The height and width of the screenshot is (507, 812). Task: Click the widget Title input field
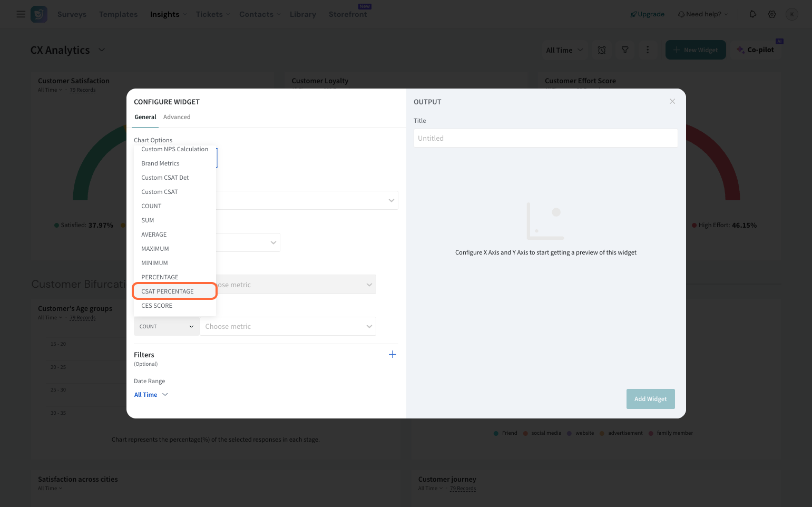click(x=545, y=138)
